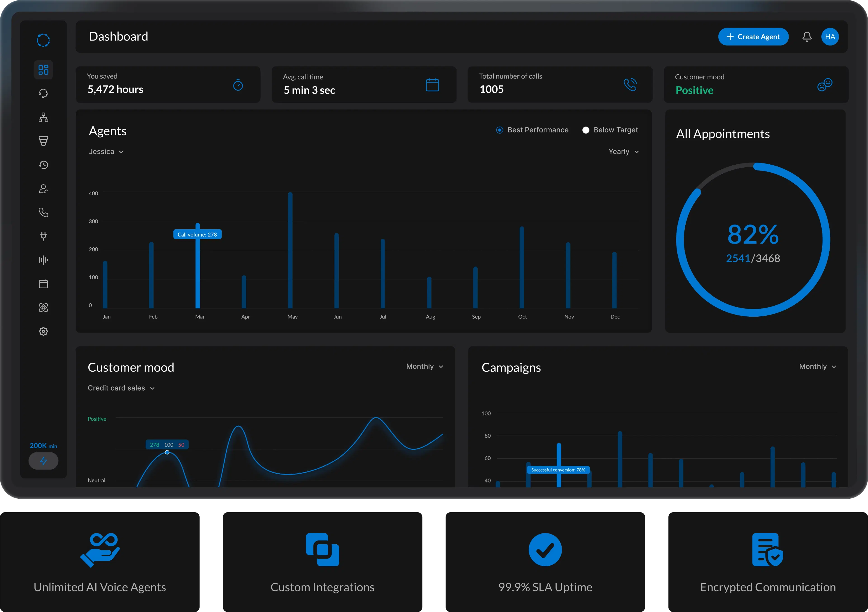Open the Customer mood Monthly dropdown
The image size is (868, 612).
pos(425,366)
